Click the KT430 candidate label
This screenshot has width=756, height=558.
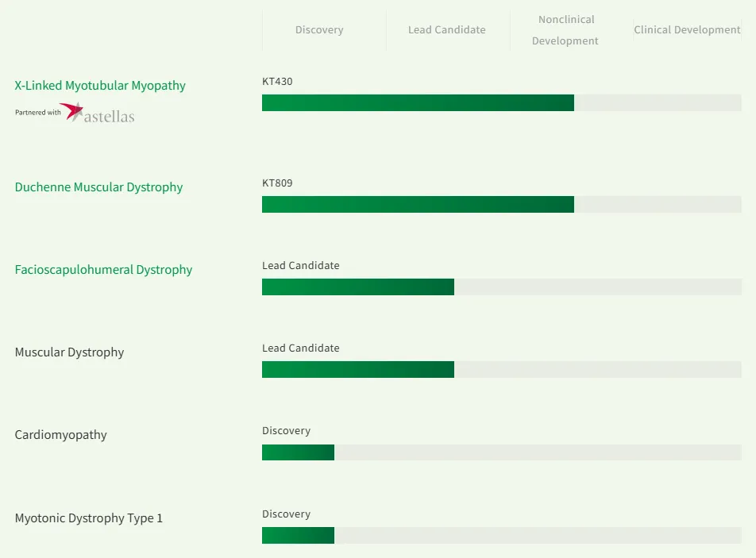pyautogui.click(x=277, y=81)
